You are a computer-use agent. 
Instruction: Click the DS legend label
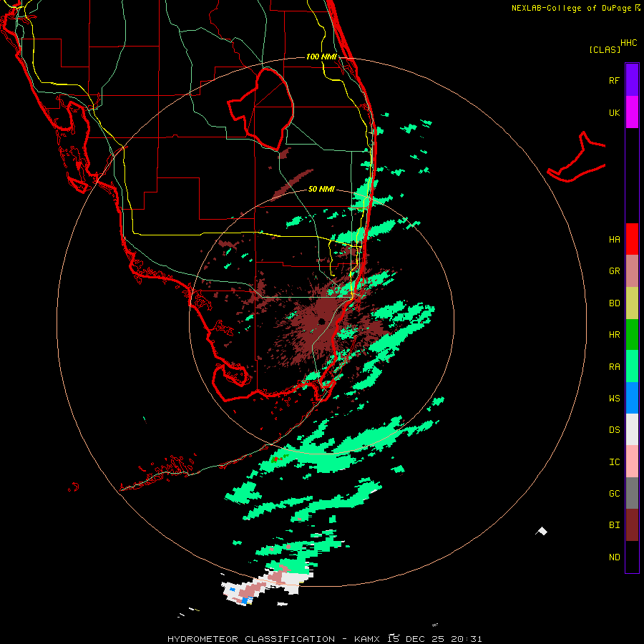[x=614, y=430]
